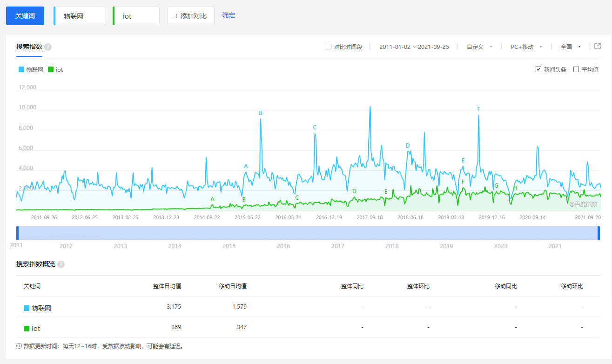
Task: Click the 关键词 button
Action: (x=25, y=16)
